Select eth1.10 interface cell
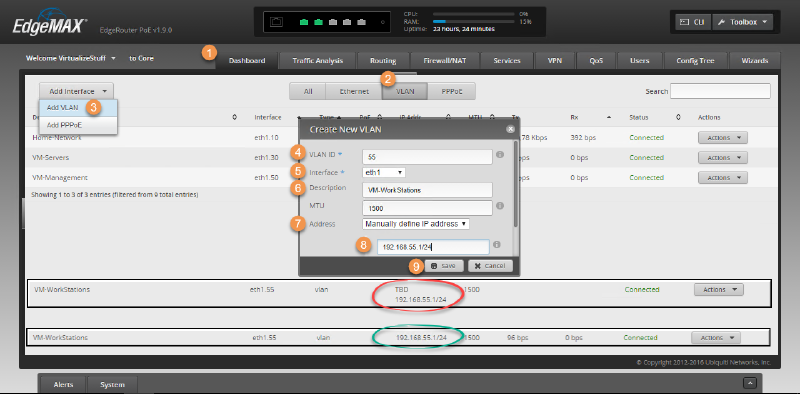The image size is (800, 394). 266,138
